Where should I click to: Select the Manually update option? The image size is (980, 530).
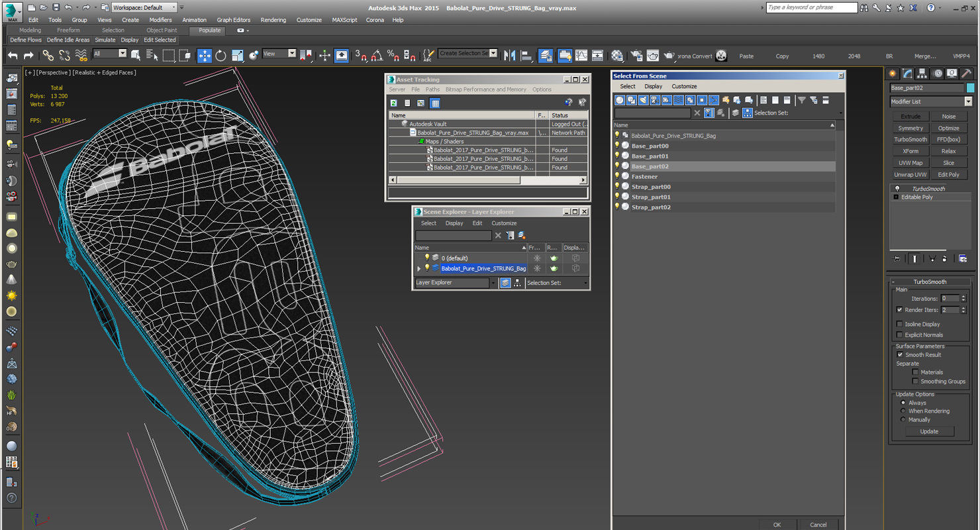coord(903,419)
